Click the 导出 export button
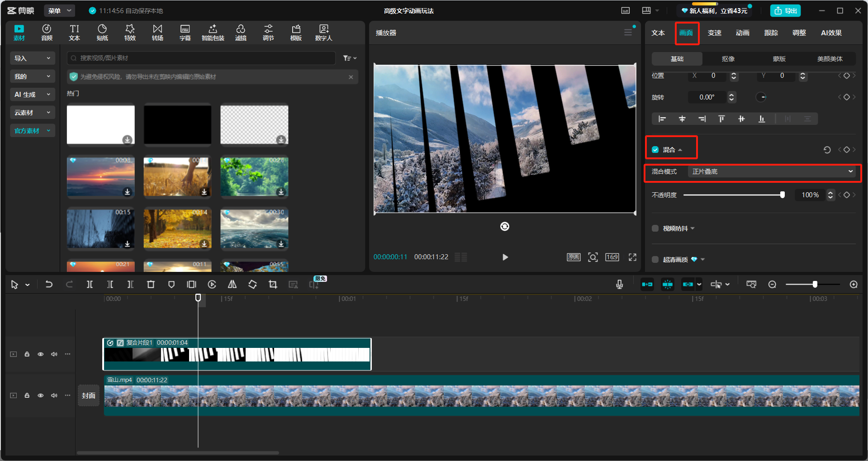Image resolution: width=868 pixels, height=461 pixels. pos(785,11)
